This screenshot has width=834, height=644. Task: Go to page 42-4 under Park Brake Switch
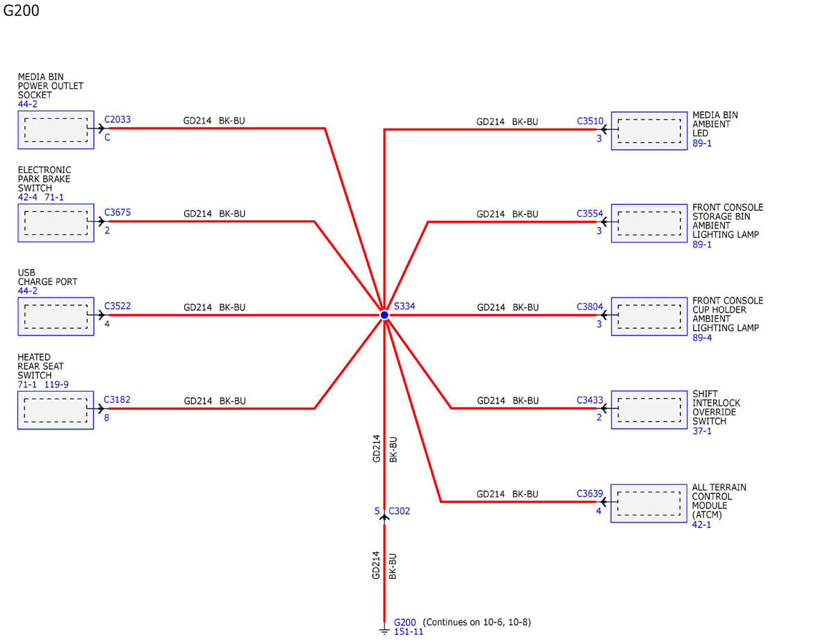[28, 197]
